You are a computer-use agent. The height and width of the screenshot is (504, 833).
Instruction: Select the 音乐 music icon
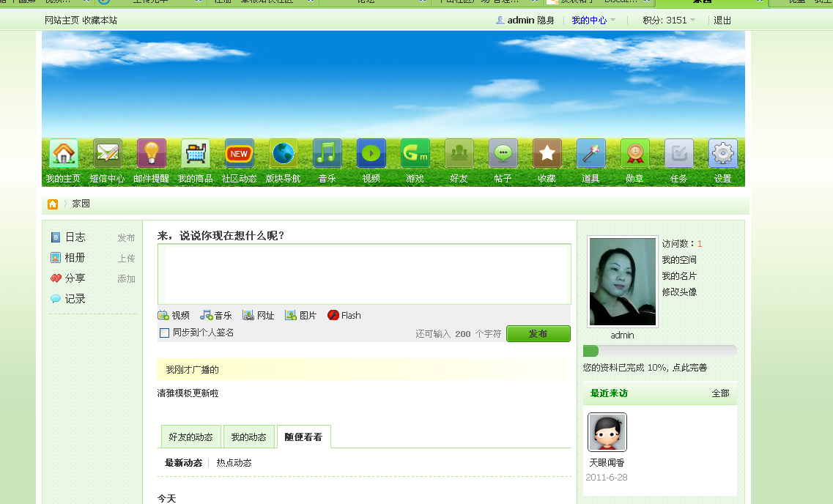(327, 154)
